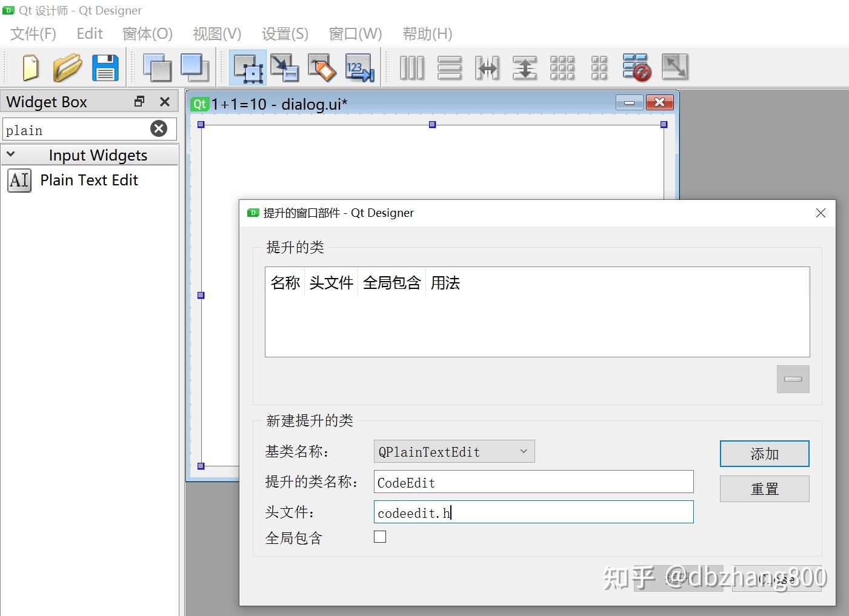849x616 pixels.
Task: Activate Edit Tab Order mode
Action: pos(359,67)
